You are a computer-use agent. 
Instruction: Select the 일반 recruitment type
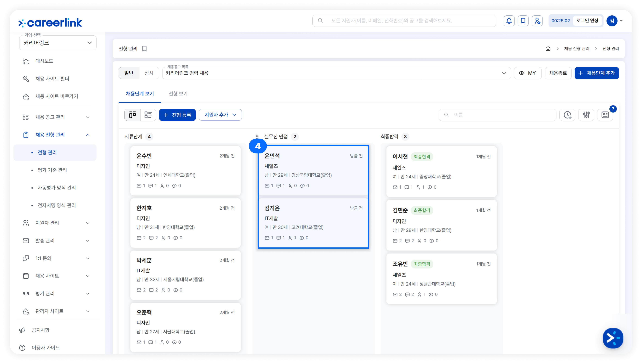coord(129,73)
